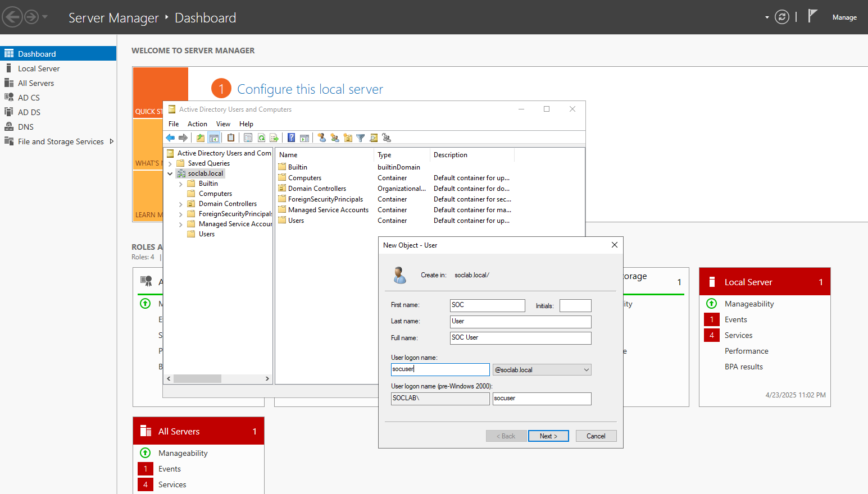Viewport: 868px width, 494px height.
Task: Open the red Local Server tile header
Action: [x=765, y=282]
